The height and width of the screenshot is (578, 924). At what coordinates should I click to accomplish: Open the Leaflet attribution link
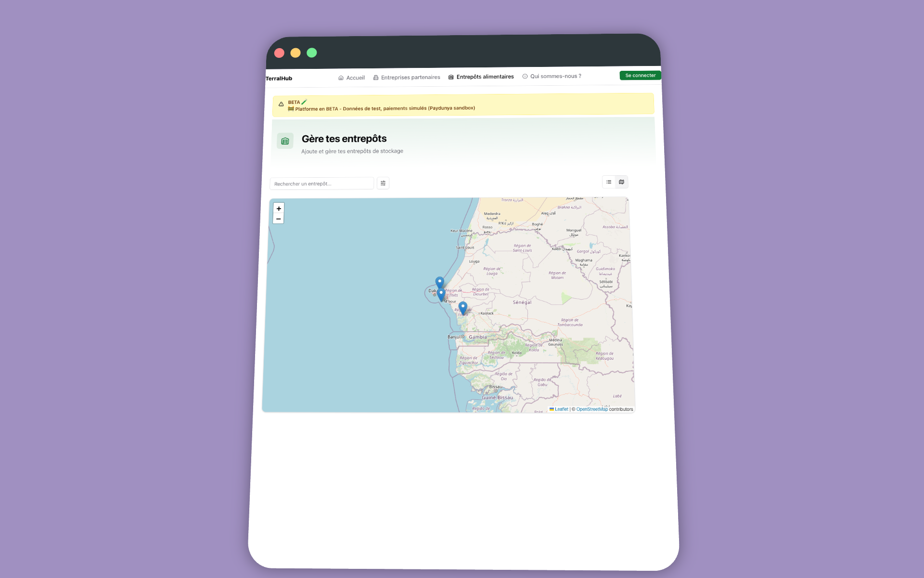coord(559,409)
